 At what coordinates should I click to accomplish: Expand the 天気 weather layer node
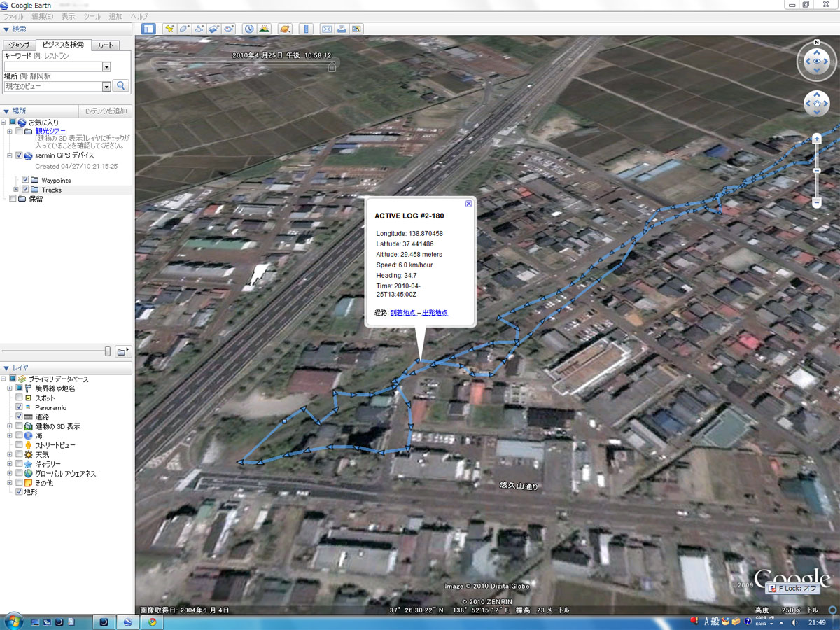tap(10, 454)
